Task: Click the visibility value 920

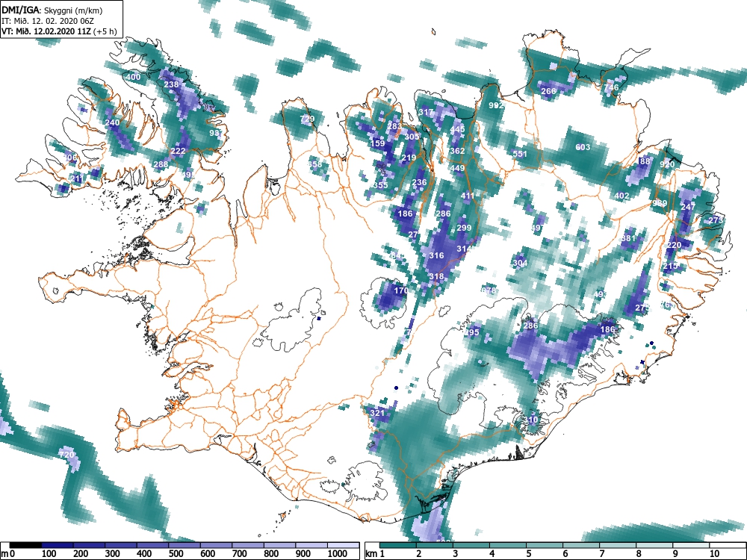Action: pyautogui.click(x=667, y=164)
